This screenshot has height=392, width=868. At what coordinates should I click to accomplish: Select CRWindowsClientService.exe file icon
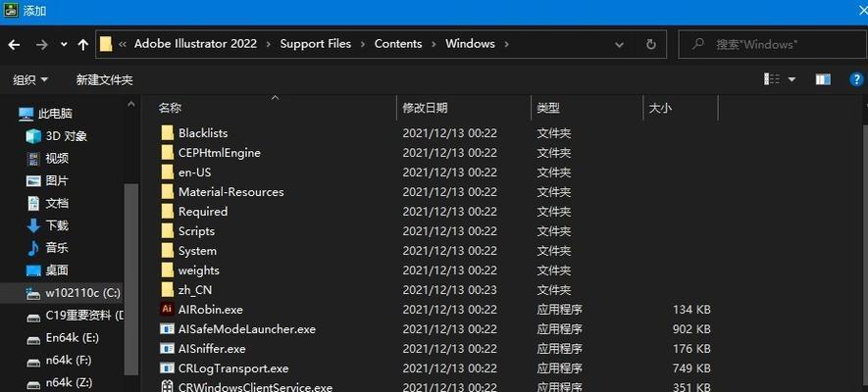click(167, 387)
